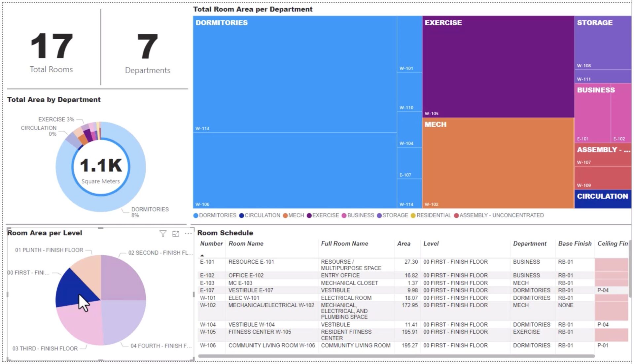Click the Room Name column header

tap(246, 244)
